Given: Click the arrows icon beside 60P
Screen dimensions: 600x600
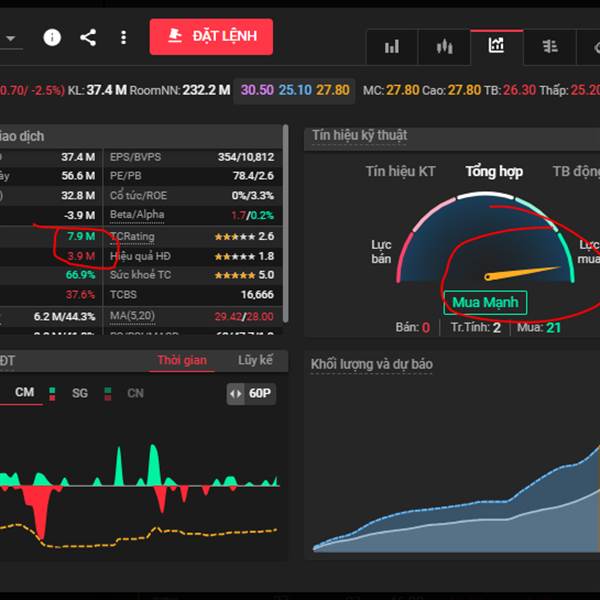Looking at the screenshot, I should coord(236,394).
